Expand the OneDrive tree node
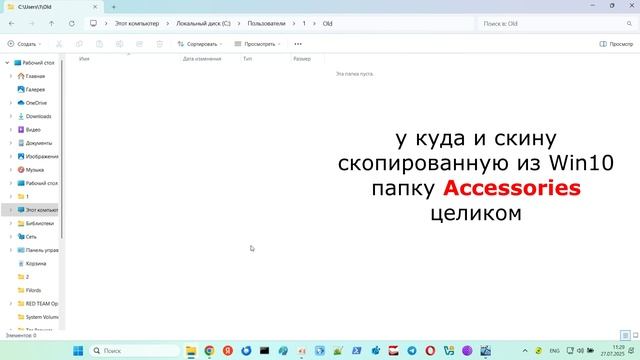Viewport: 640px width, 360px height. 11,103
